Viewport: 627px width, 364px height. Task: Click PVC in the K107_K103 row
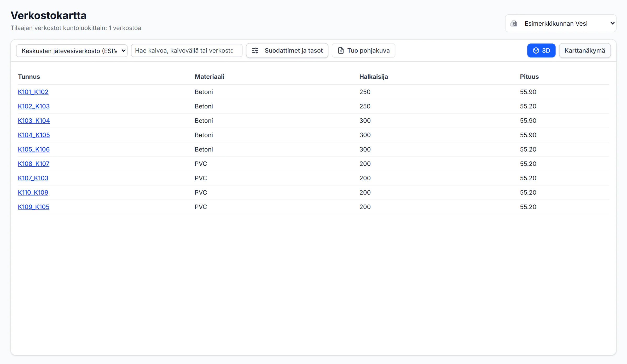[201, 178]
